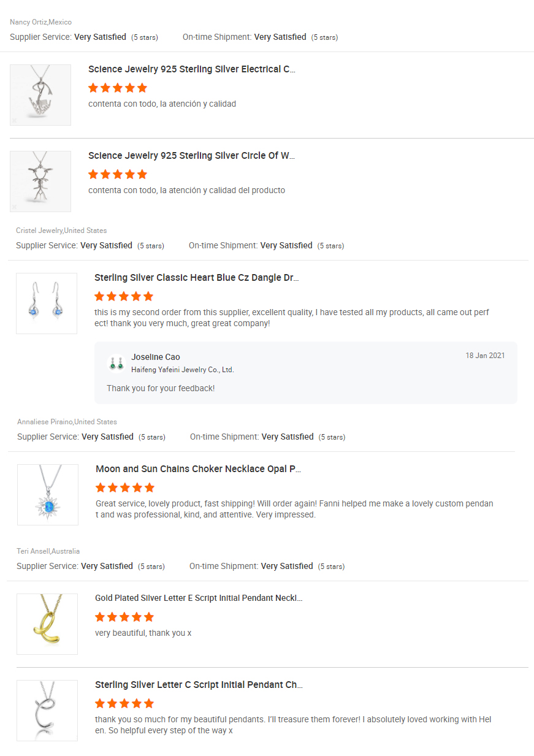
Task: Open Sterling Silver Classic Heart Blue Cz title
Action: tap(196, 278)
